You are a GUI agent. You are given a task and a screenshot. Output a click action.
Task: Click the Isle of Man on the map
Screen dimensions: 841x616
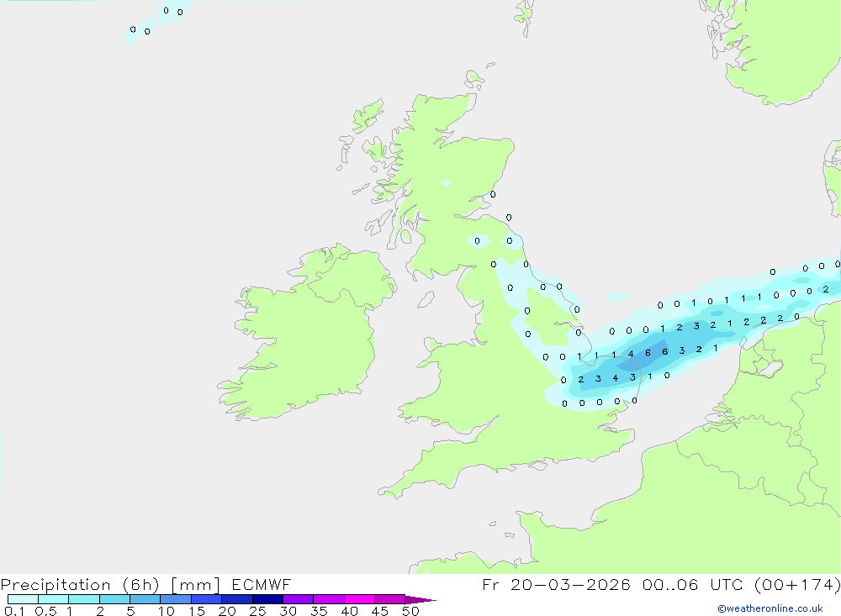click(x=426, y=299)
